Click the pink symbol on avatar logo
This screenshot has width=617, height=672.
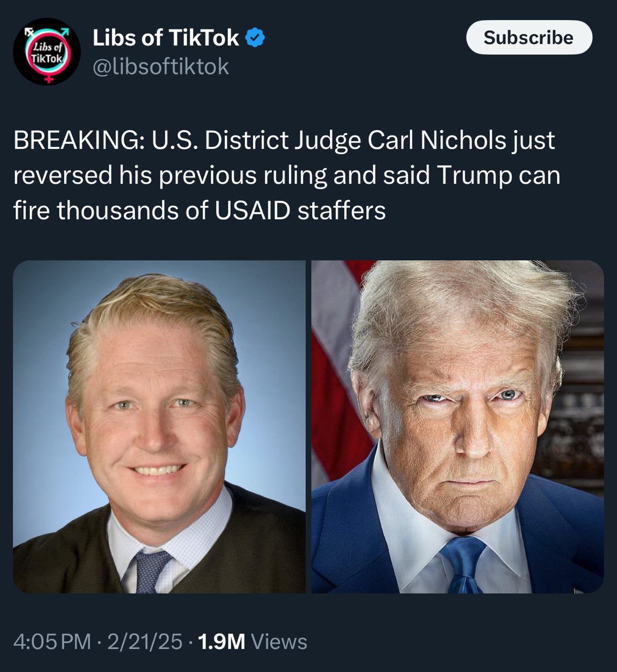(x=50, y=77)
